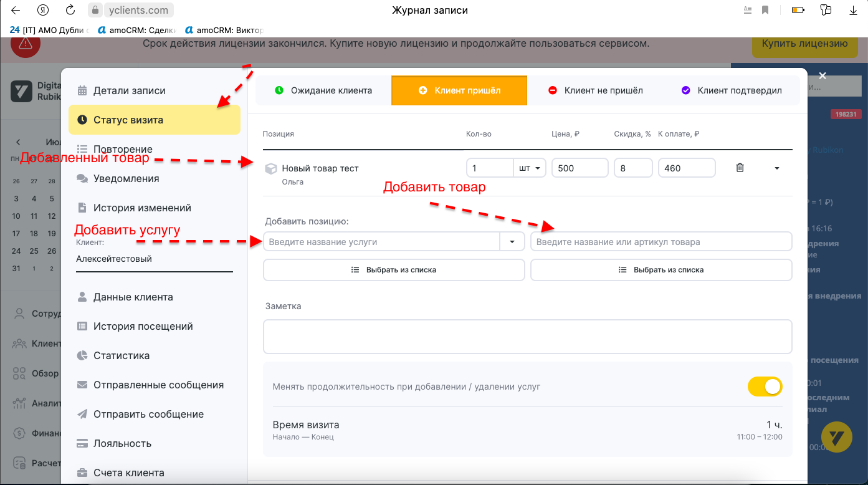The image size is (868, 485).
Task: Open Лояльность section
Action: 154,443
